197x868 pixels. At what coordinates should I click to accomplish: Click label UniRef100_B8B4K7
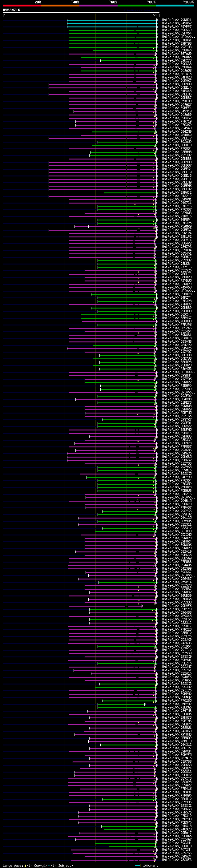click(177, 318)
